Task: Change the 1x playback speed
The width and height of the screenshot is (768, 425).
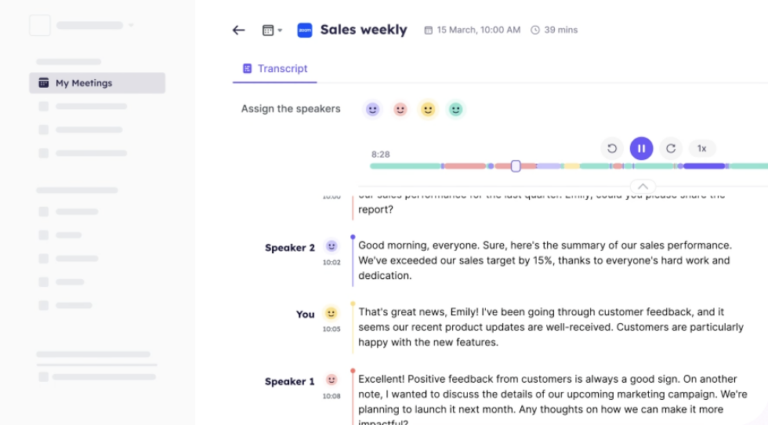Action: coord(702,148)
